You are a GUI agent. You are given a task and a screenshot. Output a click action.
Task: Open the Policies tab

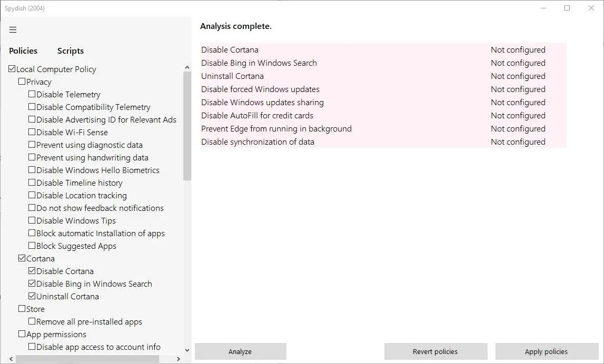coord(23,51)
